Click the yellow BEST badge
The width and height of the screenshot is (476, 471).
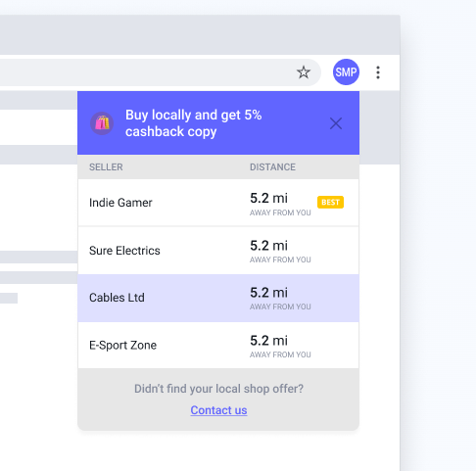click(330, 203)
